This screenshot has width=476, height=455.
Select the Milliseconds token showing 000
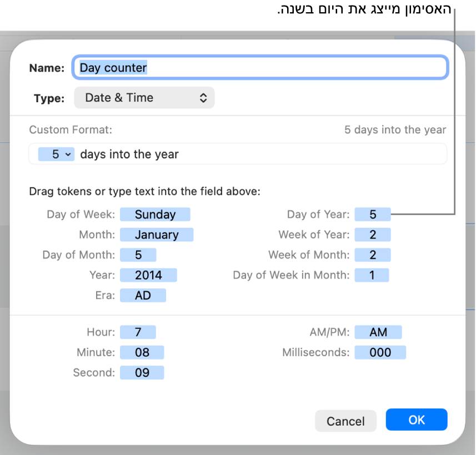pos(380,352)
